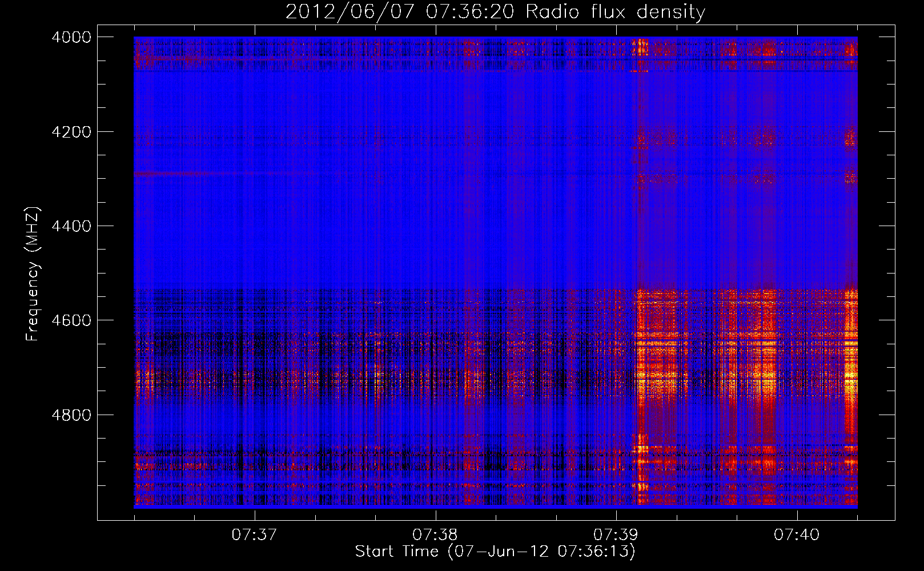Click the '07:37' time axis label
Screen dimensions: 924x571
[x=254, y=535]
